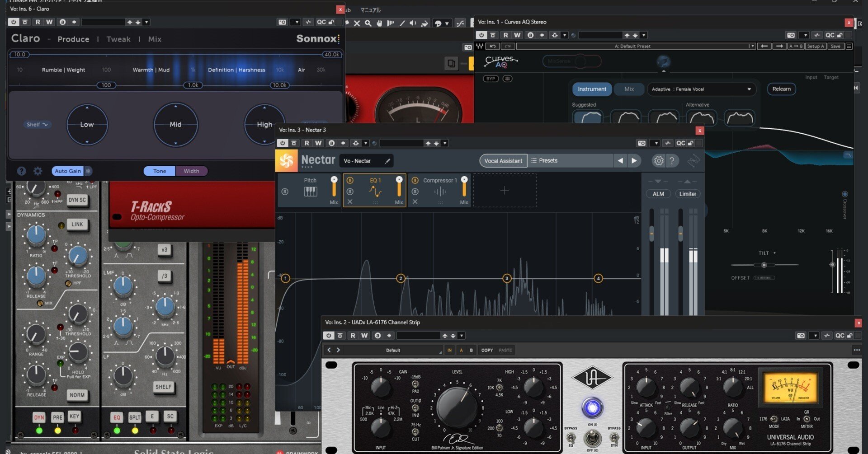The height and width of the screenshot is (454, 868).
Task: Undo in Curves AQ toolbar
Action: (x=492, y=46)
